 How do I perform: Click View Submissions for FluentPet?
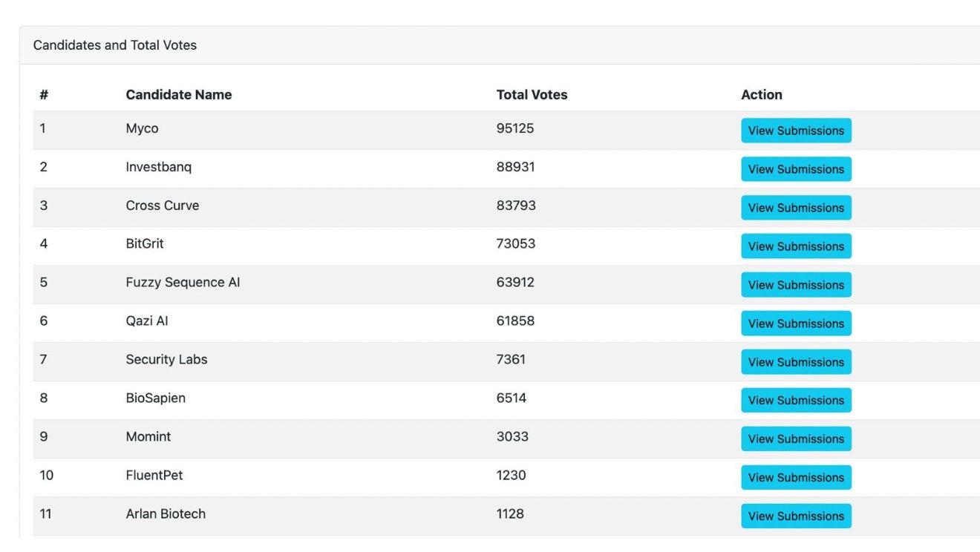coord(796,478)
